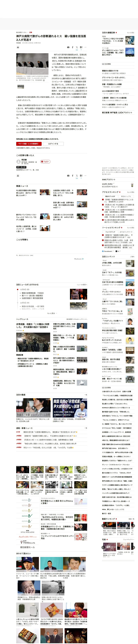The height and width of the screenshot is (644, 138).
Task: Open timeline item 韓国大統領弾劾案 7日採決
Action: tap(33, 293)
